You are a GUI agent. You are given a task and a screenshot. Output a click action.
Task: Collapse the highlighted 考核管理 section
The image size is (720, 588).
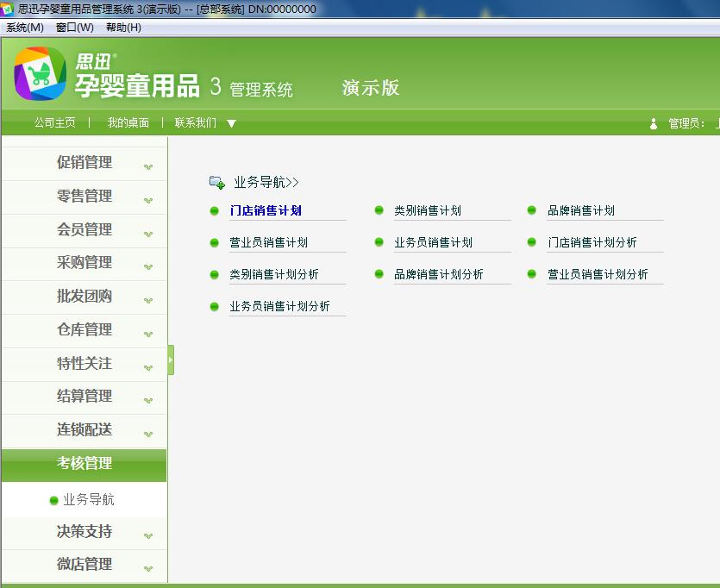84,465
